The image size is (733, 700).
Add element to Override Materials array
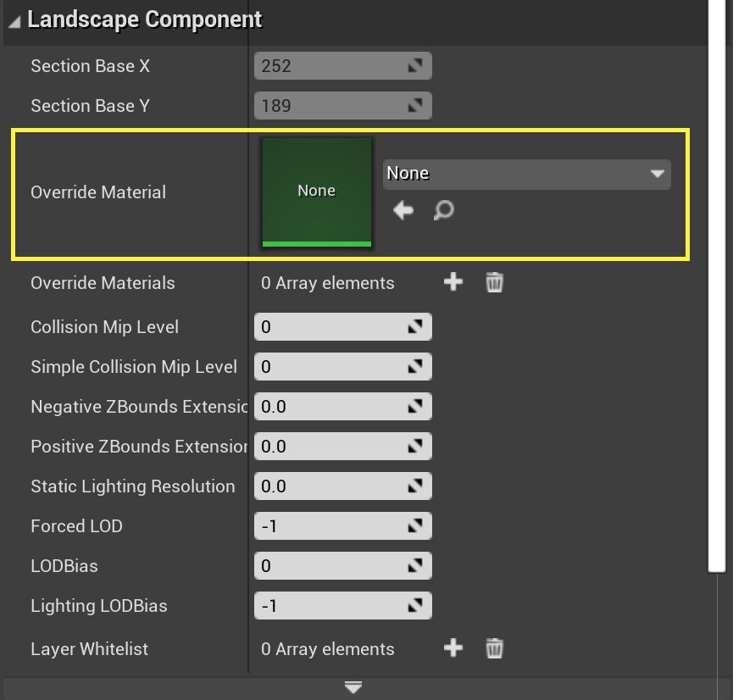(x=453, y=282)
